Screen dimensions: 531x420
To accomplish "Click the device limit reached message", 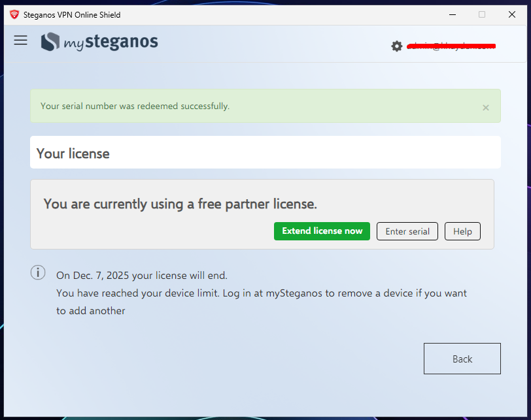I will click(x=261, y=302).
